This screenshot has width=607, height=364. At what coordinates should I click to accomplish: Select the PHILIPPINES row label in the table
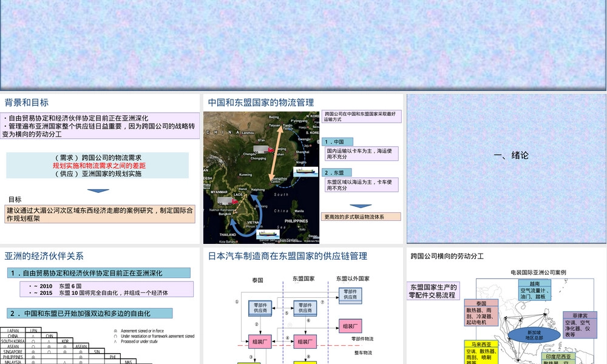pos(13,357)
